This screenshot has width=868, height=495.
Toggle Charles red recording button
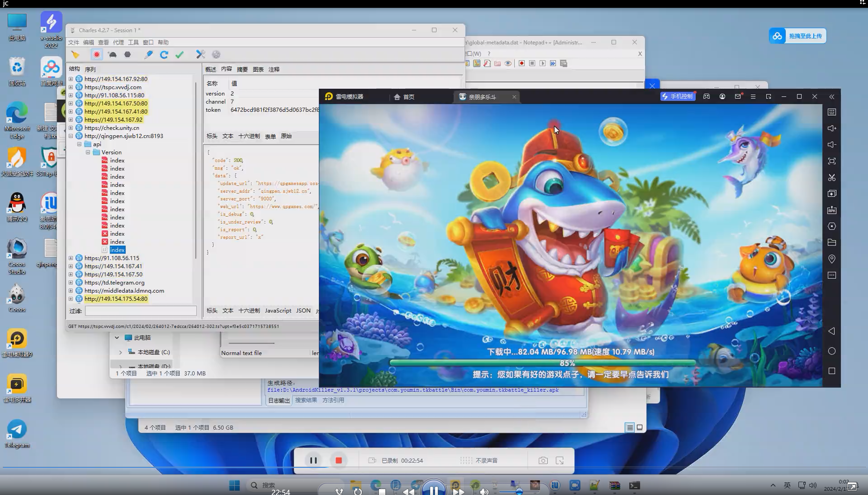point(97,54)
